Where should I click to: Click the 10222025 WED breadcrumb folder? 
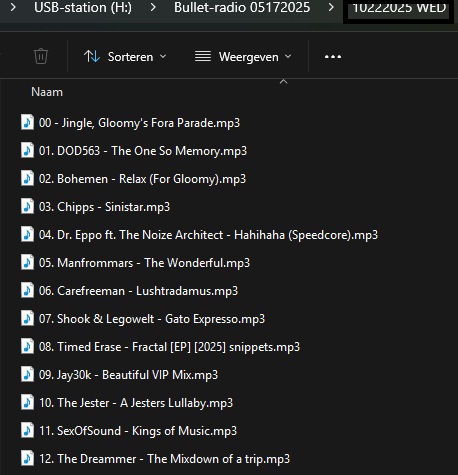coord(399,7)
